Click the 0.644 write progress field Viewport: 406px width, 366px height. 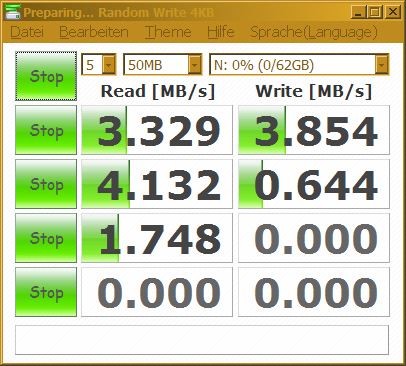click(314, 184)
